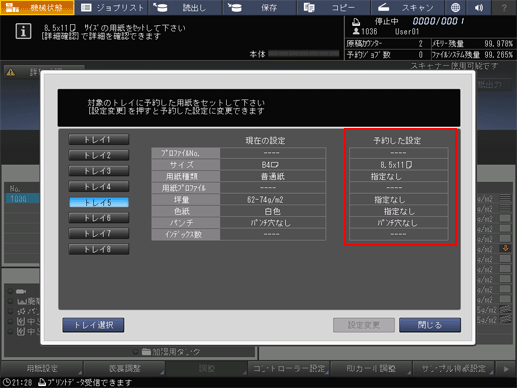Click the user icon next to 1036
Viewport: 517px width, 388px height.
point(356,31)
